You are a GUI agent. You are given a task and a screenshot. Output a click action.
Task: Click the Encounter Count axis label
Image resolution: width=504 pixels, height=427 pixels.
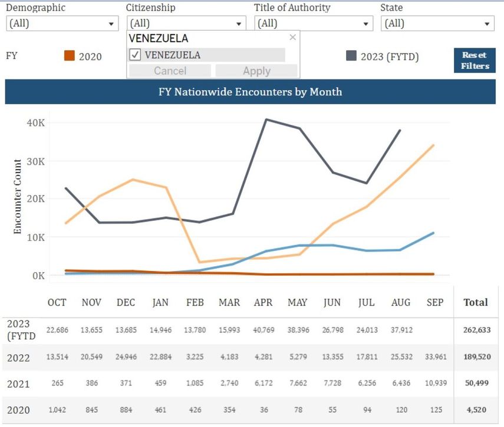(18, 194)
